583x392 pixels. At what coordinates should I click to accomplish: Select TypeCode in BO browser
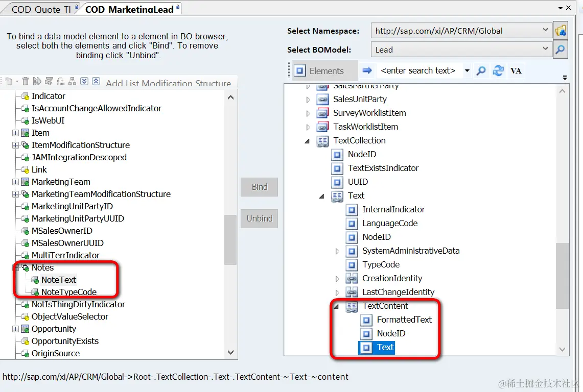tap(381, 264)
